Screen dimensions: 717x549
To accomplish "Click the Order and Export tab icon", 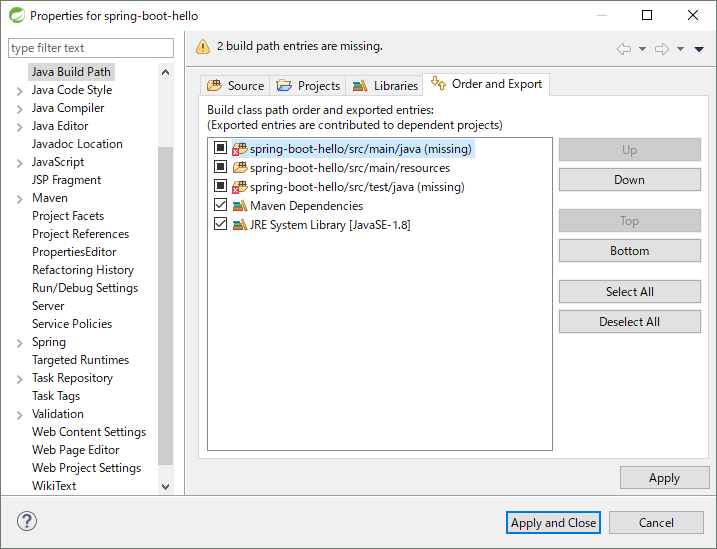I will [438, 83].
